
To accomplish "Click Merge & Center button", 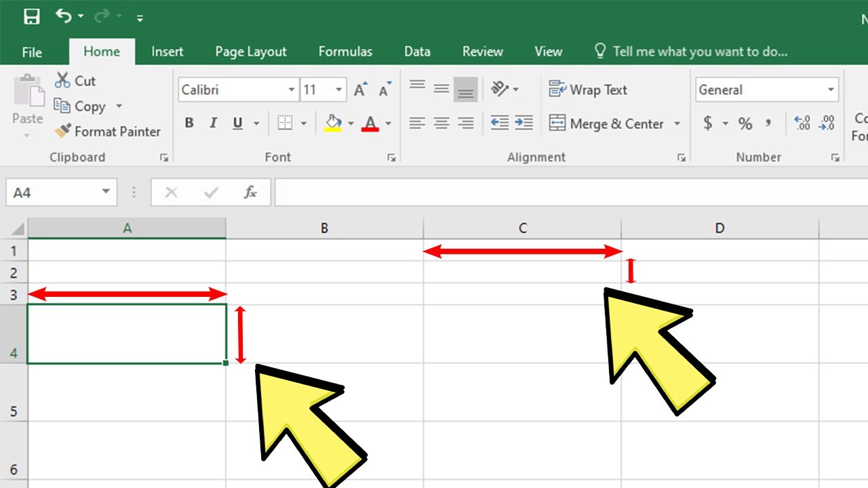I will [606, 123].
